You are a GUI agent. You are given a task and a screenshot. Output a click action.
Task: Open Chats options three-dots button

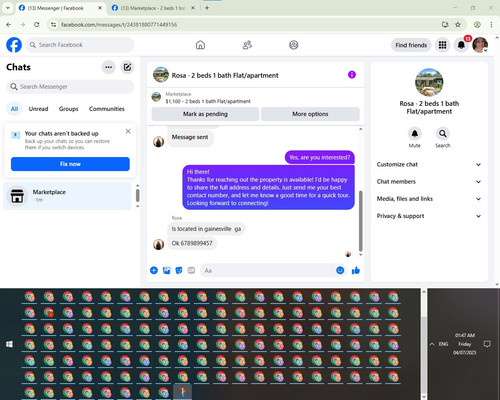(108, 67)
